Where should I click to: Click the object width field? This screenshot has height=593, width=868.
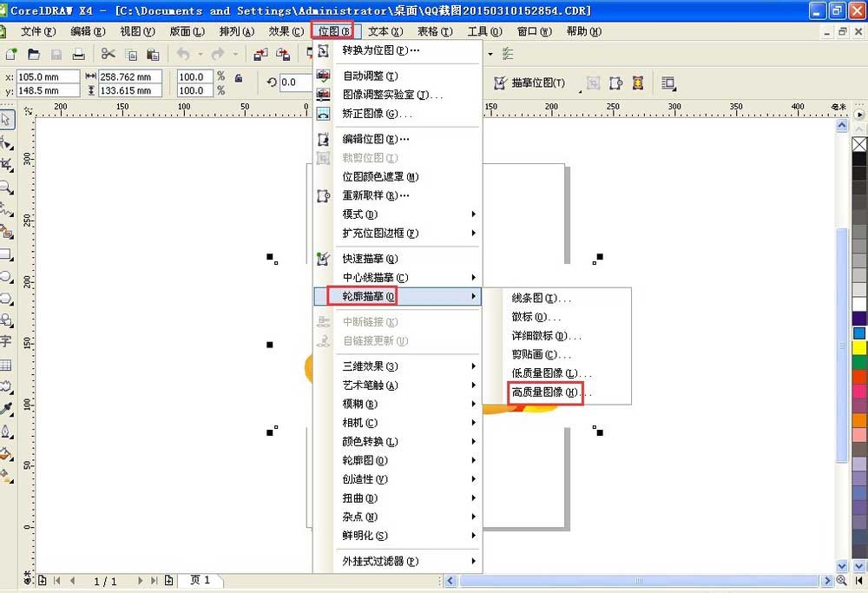130,77
